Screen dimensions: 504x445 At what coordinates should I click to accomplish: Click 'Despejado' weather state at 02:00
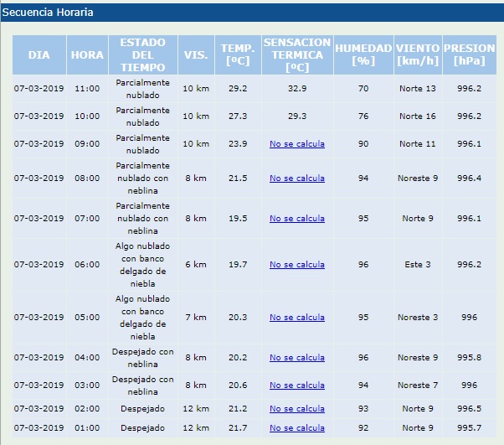(x=142, y=409)
